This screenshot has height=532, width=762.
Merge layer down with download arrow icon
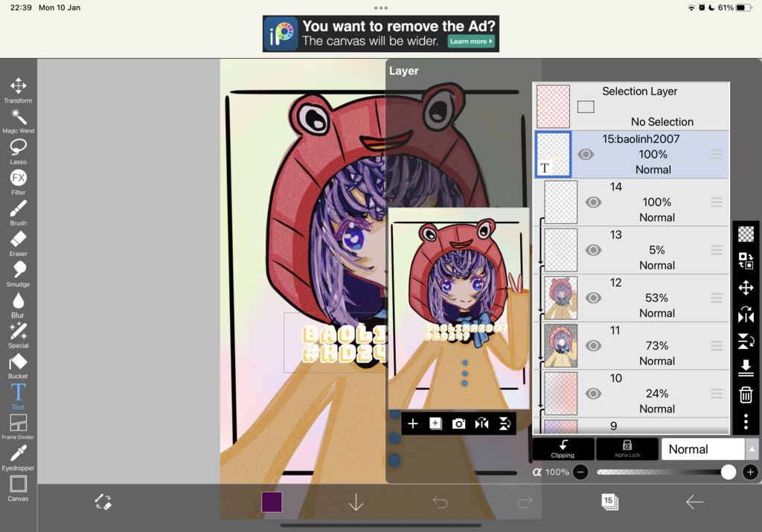(x=746, y=368)
